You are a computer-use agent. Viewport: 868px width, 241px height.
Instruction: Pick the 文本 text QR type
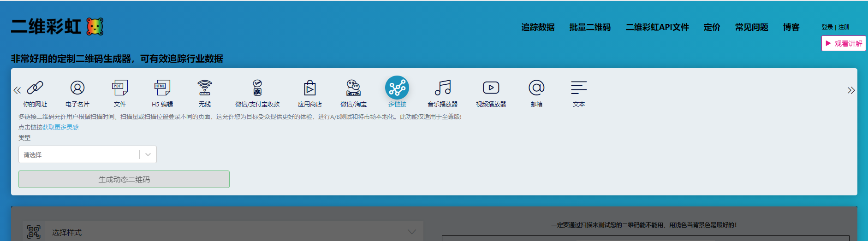pyautogui.click(x=579, y=88)
